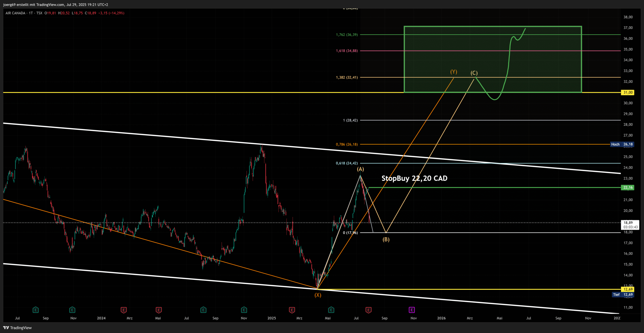Click the green earnings marker near Nov 2023
Viewport: 644px width, 333px height.
(x=72, y=310)
